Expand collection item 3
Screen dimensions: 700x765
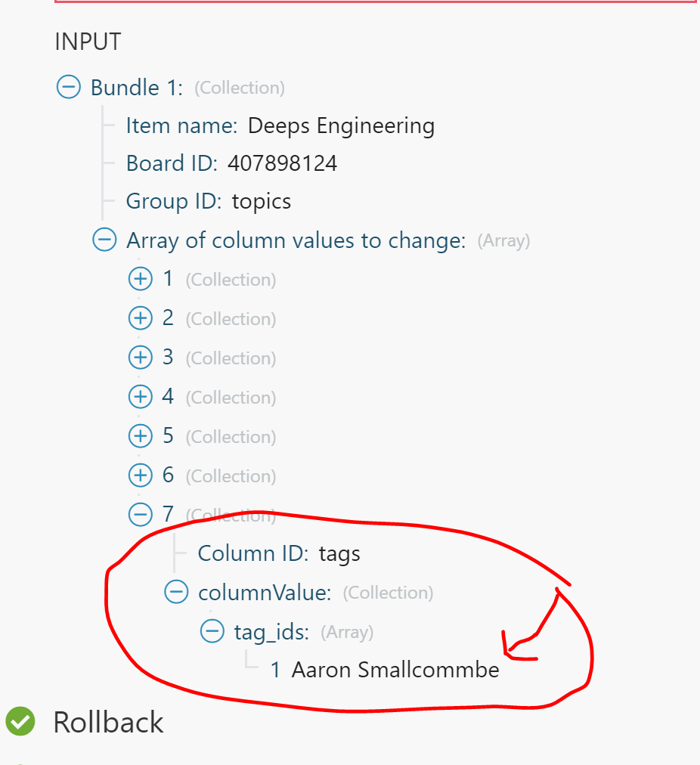point(141,358)
